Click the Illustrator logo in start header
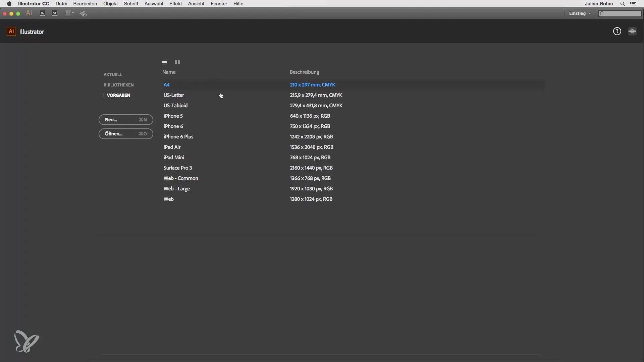The width and height of the screenshot is (644, 362). [11, 32]
